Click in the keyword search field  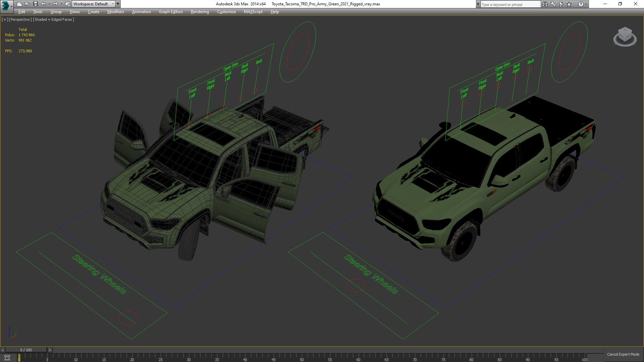pyautogui.click(x=510, y=4)
